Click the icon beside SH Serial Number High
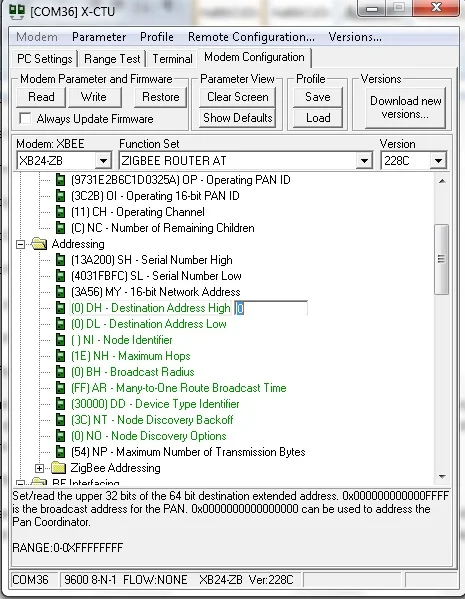The width and height of the screenshot is (465, 599). [x=60, y=260]
